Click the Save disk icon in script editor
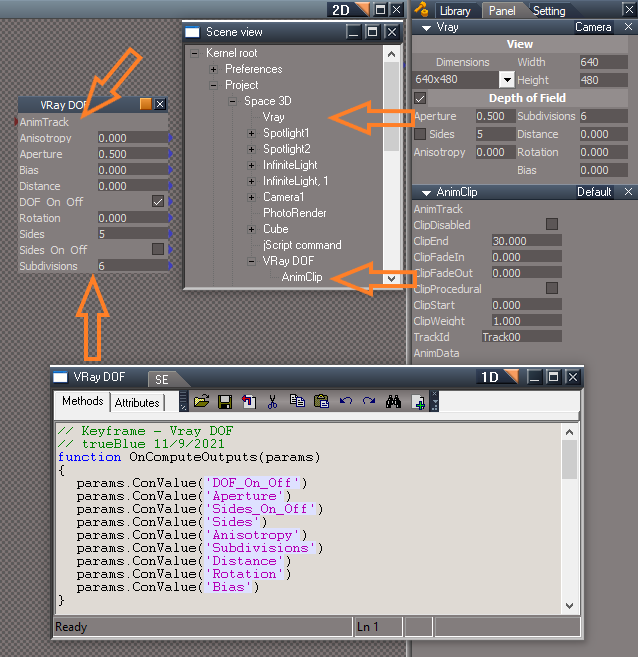The image size is (638, 657). point(225,402)
